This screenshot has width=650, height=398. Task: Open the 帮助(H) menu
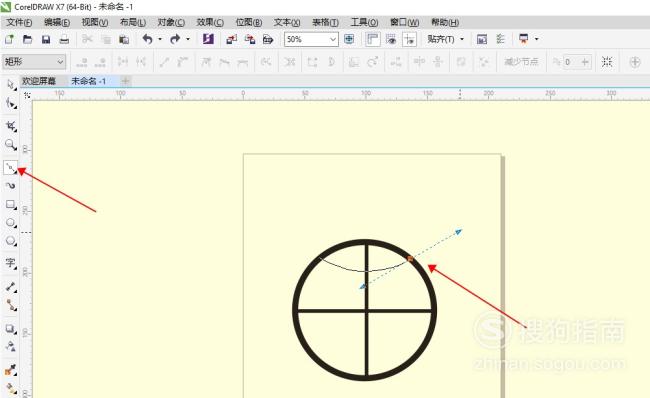(445, 22)
